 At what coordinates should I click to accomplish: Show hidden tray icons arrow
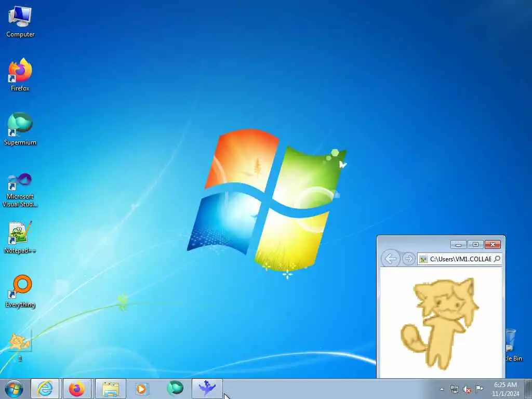tap(442, 389)
